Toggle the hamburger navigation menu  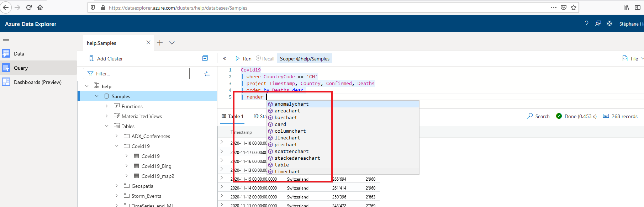(x=6, y=39)
